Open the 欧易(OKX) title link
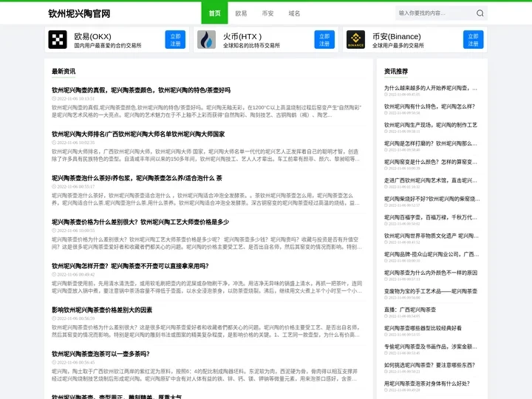This screenshot has width=532, height=399. point(92,36)
